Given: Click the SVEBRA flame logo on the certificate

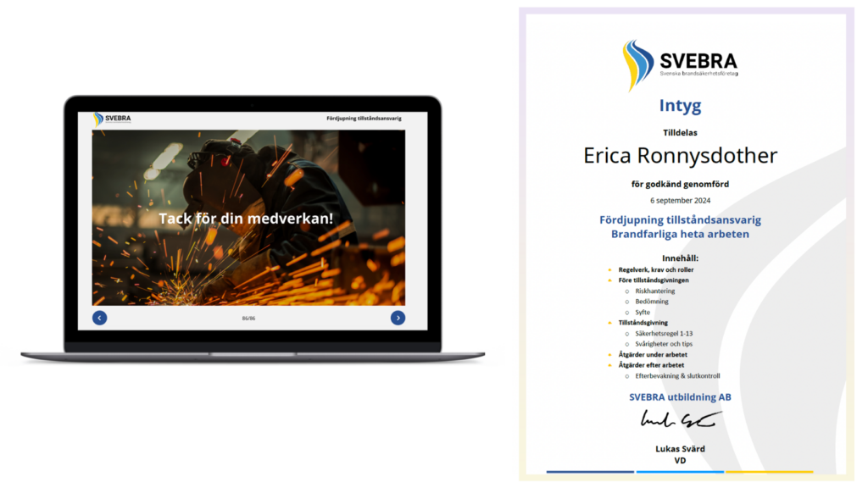Looking at the screenshot, I should click(x=637, y=64).
